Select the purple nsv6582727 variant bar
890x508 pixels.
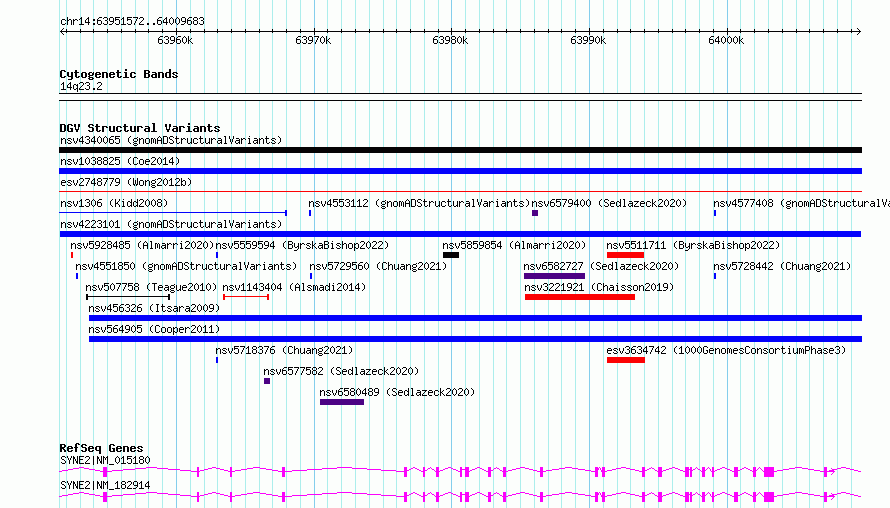click(555, 276)
